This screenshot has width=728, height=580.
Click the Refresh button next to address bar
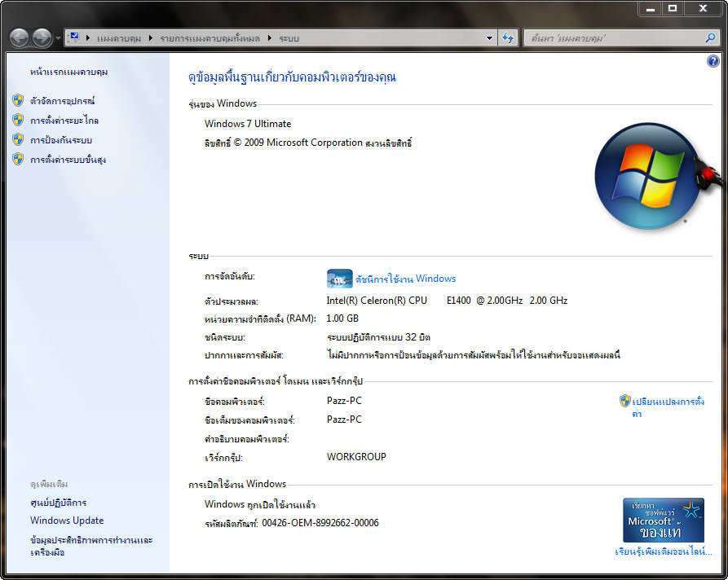tap(508, 38)
